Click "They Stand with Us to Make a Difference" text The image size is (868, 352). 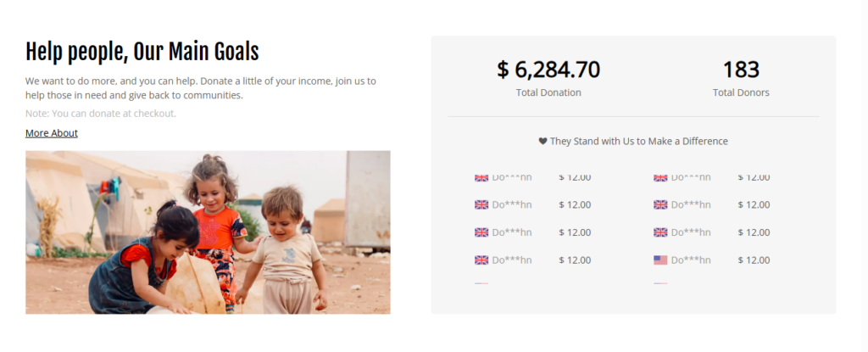639,142
